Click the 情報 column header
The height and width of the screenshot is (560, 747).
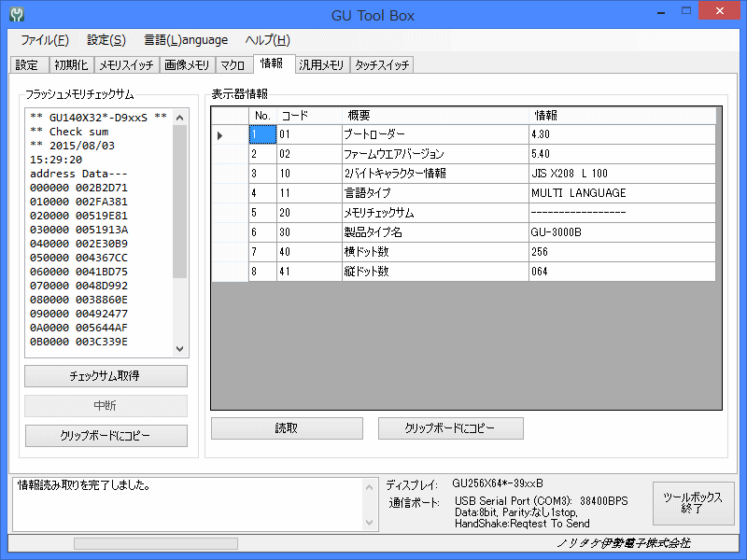click(x=622, y=116)
